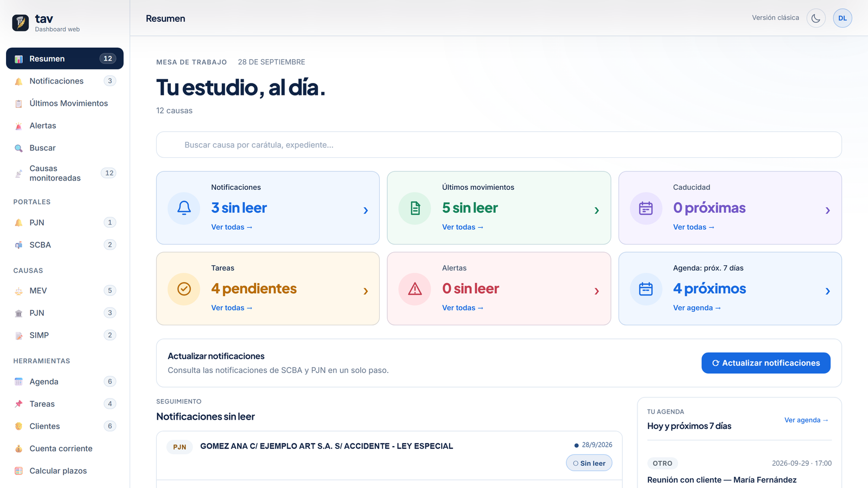Toggle the Sin leer status on GOMEZ ANA notification
The height and width of the screenshot is (488, 868).
pos(589,463)
